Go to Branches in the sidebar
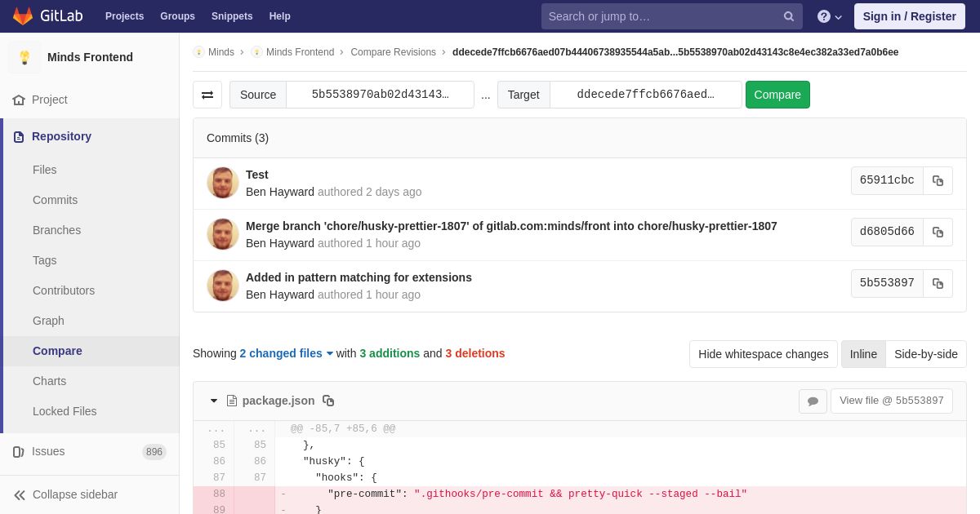980x514 pixels. (56, 230)
